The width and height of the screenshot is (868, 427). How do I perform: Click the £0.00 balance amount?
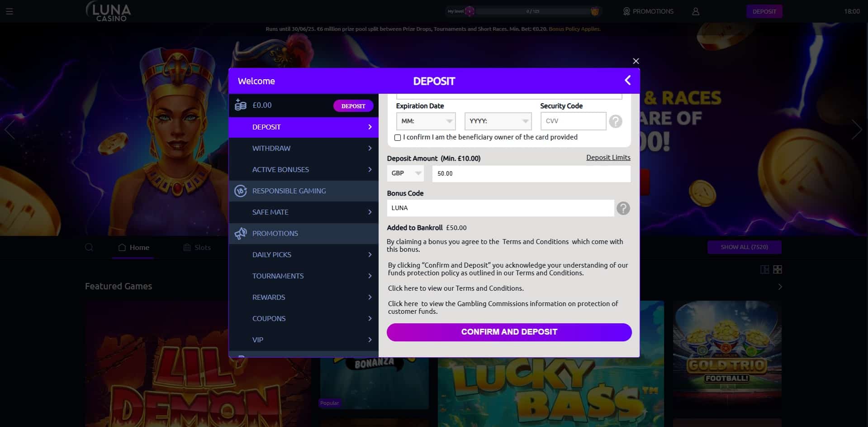[x=262, y=105]
